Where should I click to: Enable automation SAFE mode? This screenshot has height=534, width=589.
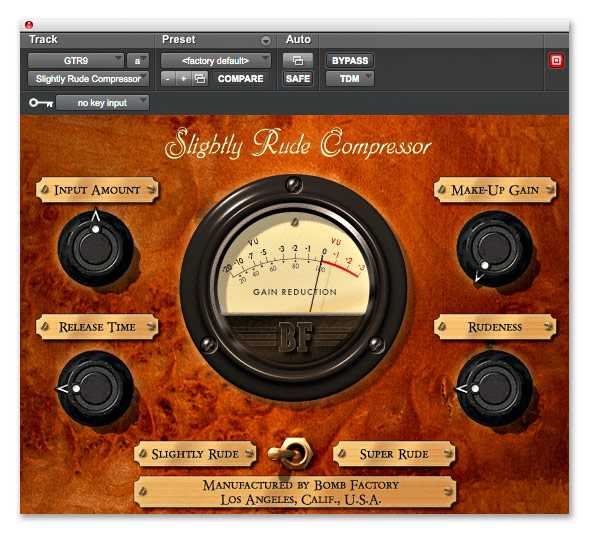coord(298,78)
